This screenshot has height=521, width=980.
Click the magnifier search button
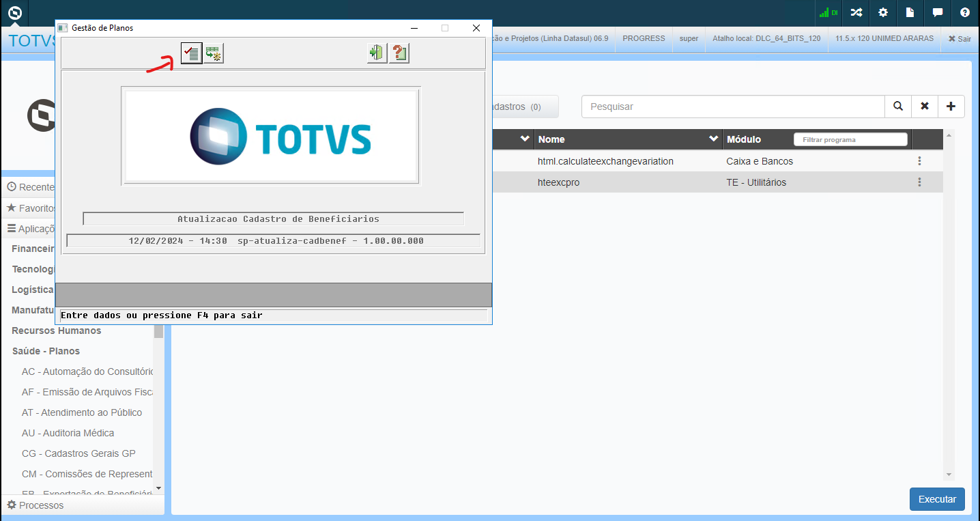(x=898, y=107)
